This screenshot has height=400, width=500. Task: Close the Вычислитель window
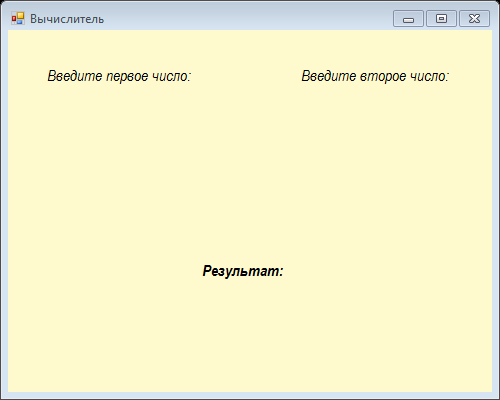(474, 19)
